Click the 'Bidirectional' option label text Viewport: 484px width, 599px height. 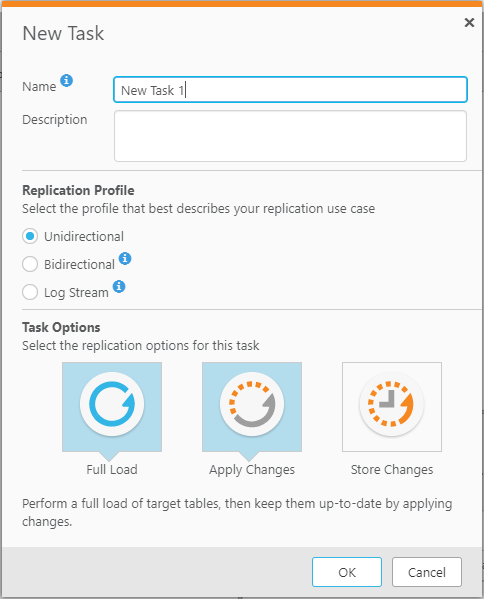click(x=79, y=264)
